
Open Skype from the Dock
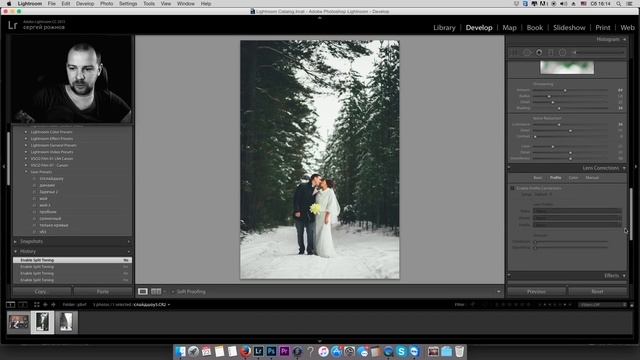coord(401,351)
